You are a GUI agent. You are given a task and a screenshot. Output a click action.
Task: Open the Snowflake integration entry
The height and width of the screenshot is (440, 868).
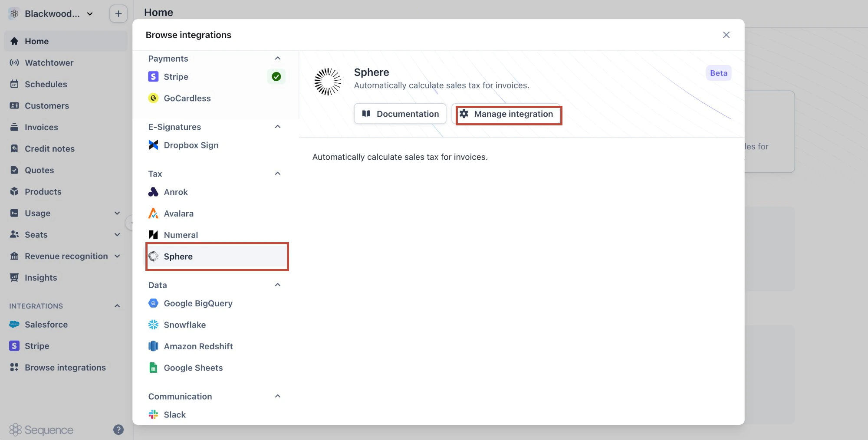[x=184, y=325]
